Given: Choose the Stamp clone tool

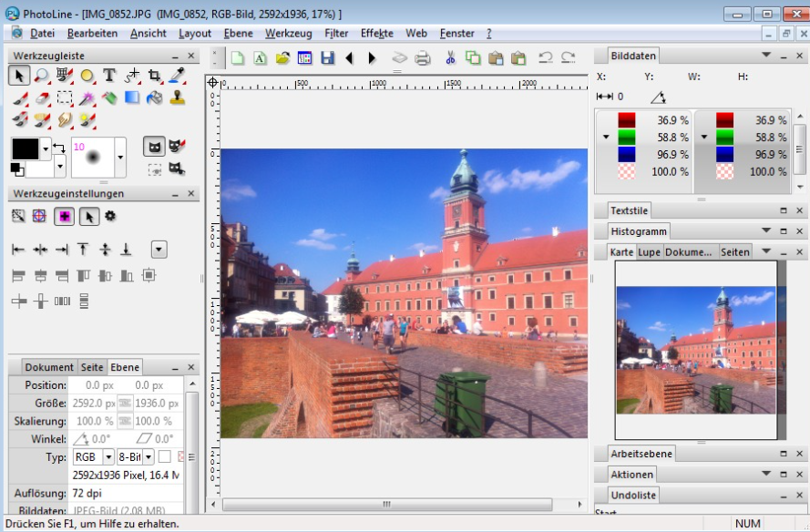Looking at the screenshot, I should click(x=177, y=97).
